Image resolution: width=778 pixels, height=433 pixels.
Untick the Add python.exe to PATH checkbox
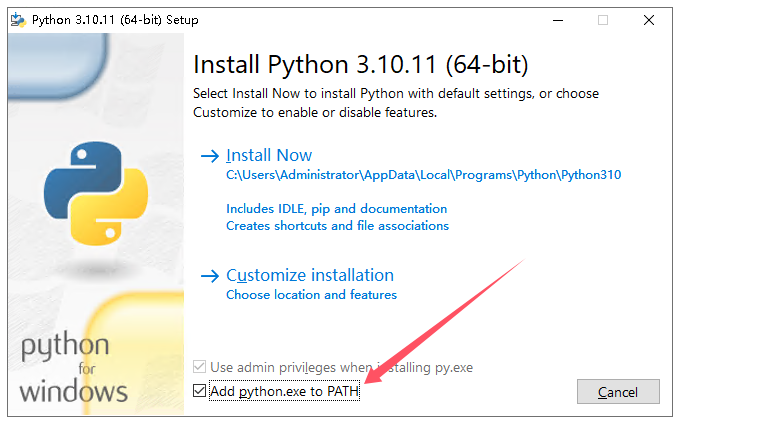(x=200, y=391)
